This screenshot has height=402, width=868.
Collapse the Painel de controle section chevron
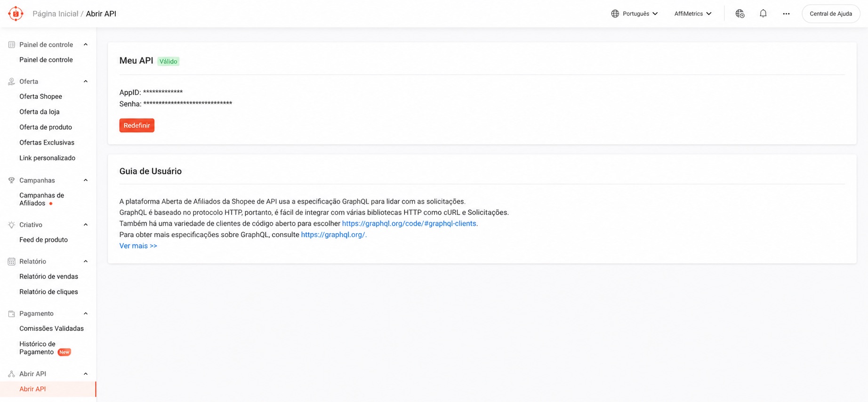pyautogui.click(x=86, y=45)
